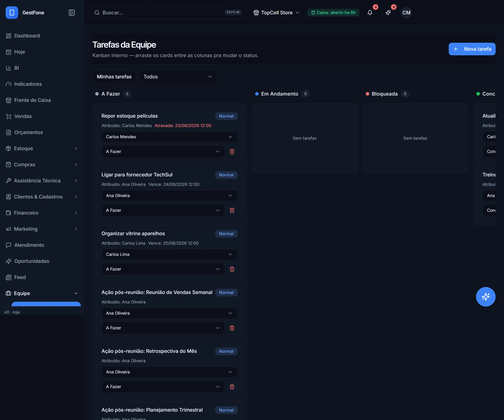
Task: Change status of Ligar para fornecedor TechSul
Action: coord(163,210)
